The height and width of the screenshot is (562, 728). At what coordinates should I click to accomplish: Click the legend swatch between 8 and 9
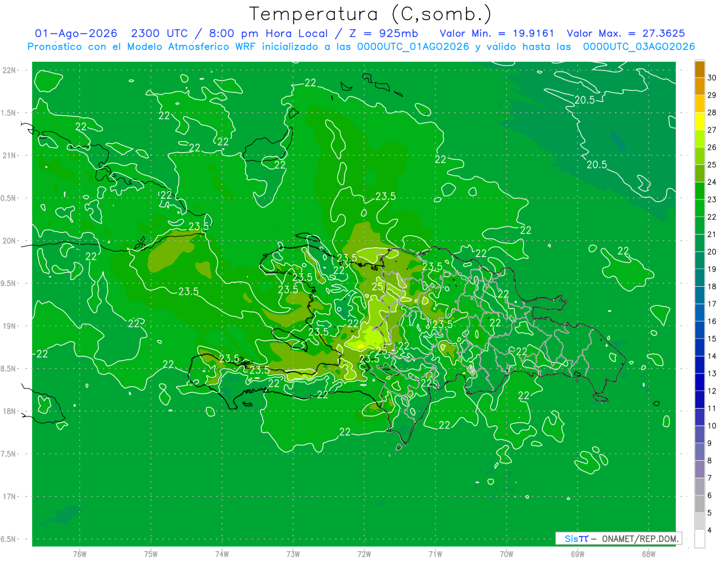(x=699, y=452)
